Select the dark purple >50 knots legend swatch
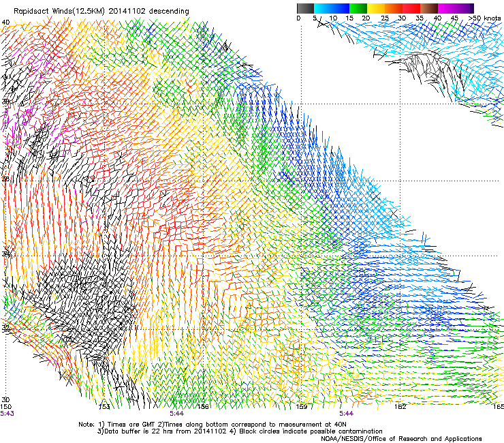Image resolution: width=504 pixels, height=443 pixels. coord(471,8)
